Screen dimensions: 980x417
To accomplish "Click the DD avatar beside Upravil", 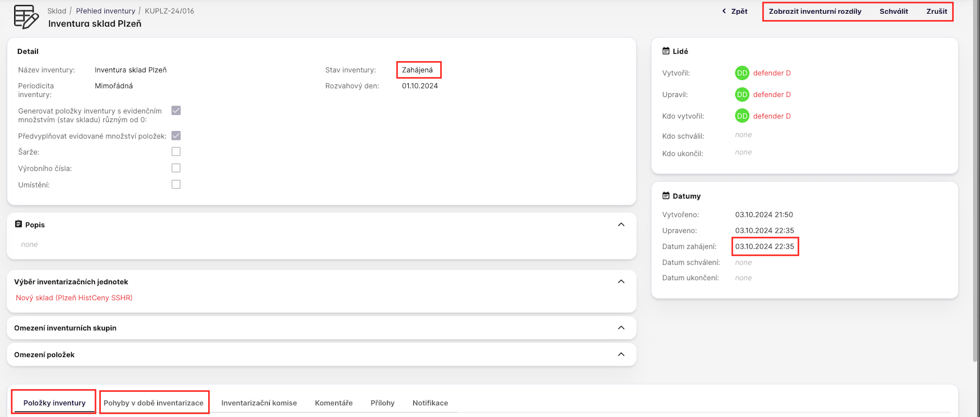I will [x=742, y=95].
